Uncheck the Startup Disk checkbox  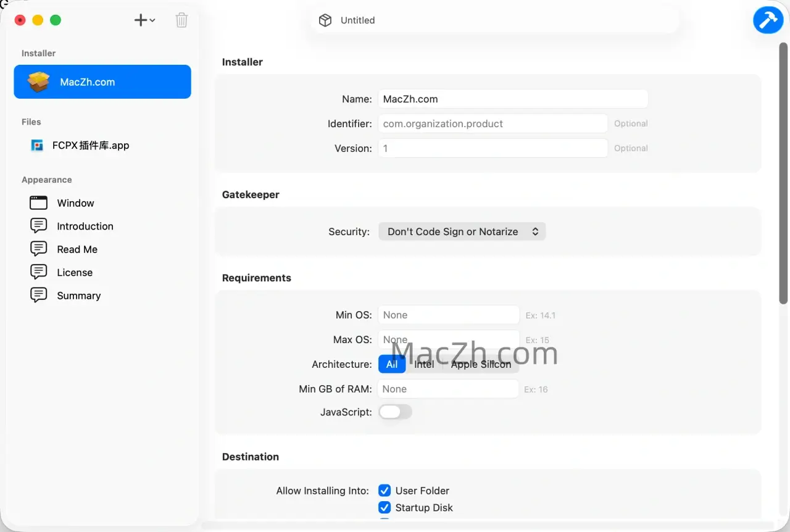click(385, 507)
